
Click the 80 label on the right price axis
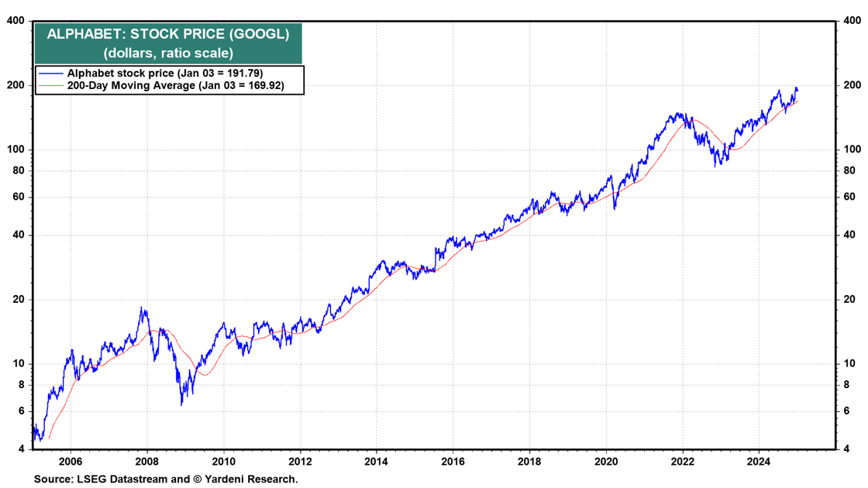point(849,170)
